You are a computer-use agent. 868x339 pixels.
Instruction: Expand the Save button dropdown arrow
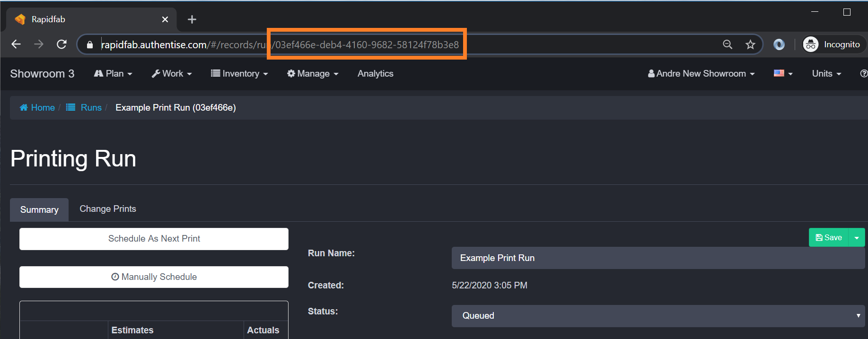click(x=857, y=237)
